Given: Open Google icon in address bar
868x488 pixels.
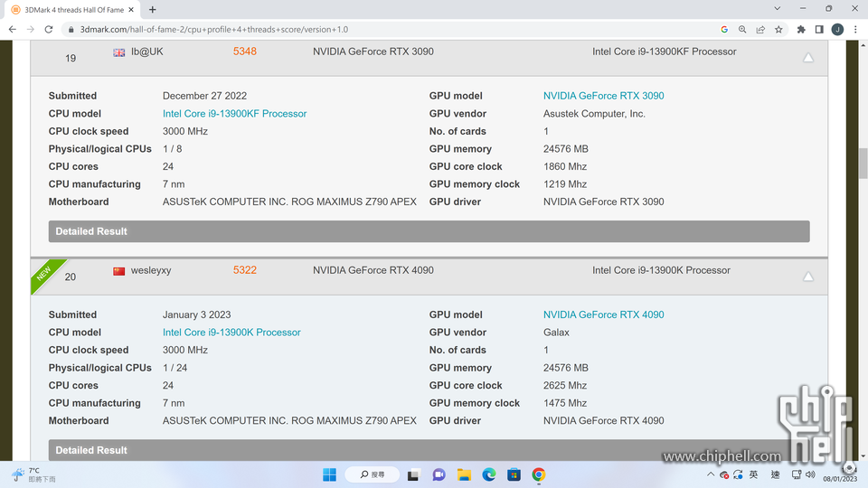Looking at the screenshot, I should pos(724,29).
